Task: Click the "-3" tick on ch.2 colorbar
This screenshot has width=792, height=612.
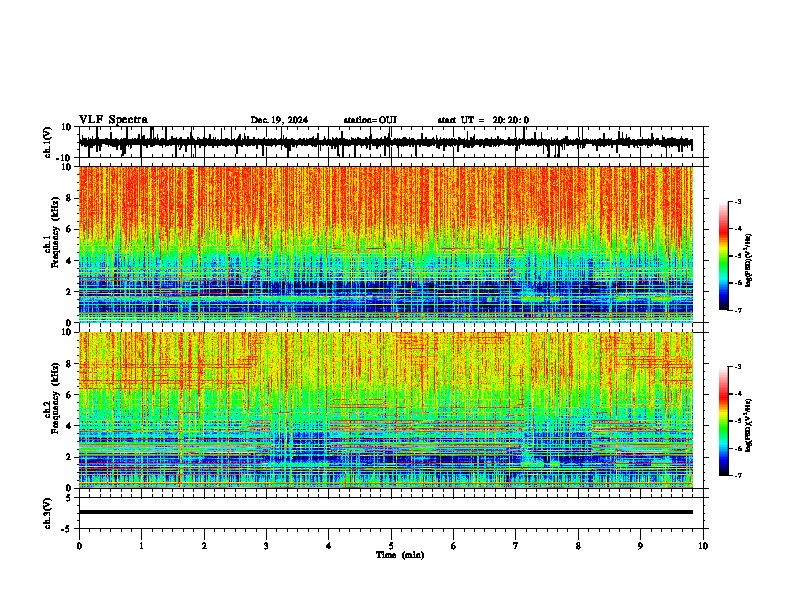Action: pyautogui.click(x=737, y=367)
